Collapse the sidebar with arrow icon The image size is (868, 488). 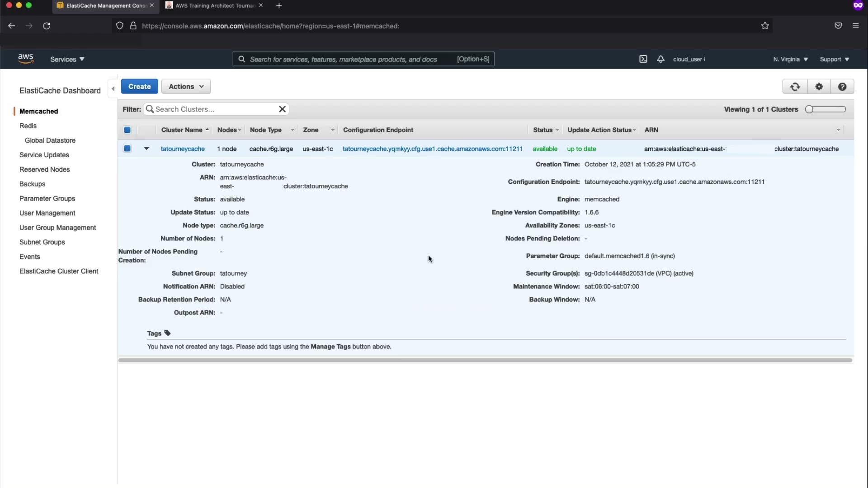113,89
